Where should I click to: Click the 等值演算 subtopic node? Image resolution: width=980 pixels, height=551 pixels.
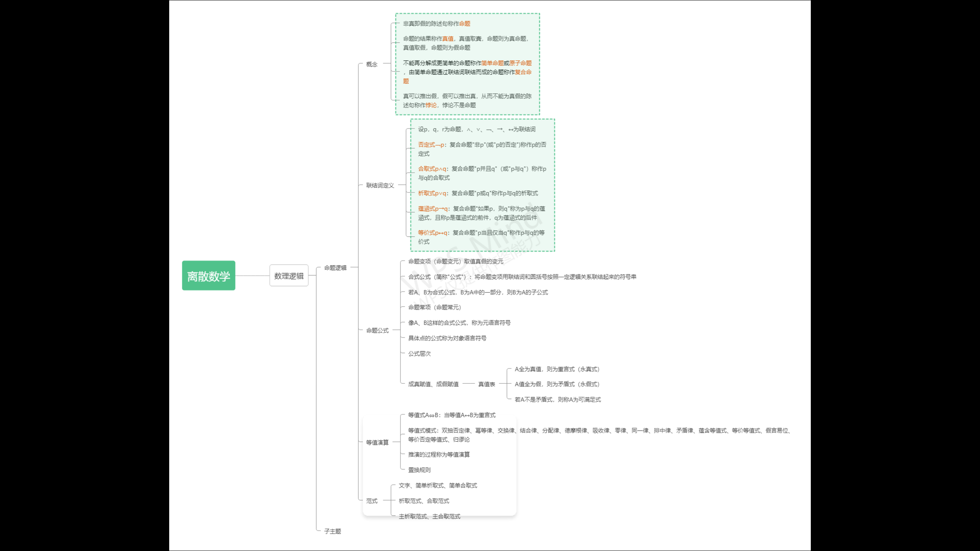tap(377, 443)
